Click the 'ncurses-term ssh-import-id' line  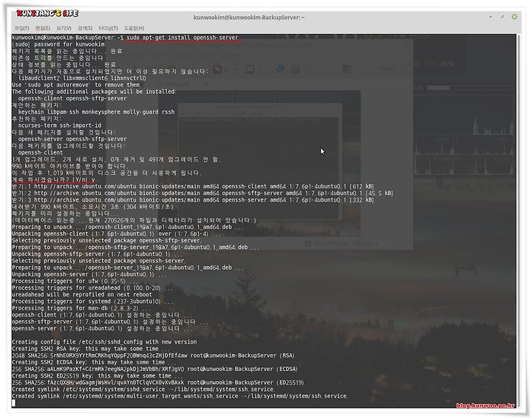60,126
